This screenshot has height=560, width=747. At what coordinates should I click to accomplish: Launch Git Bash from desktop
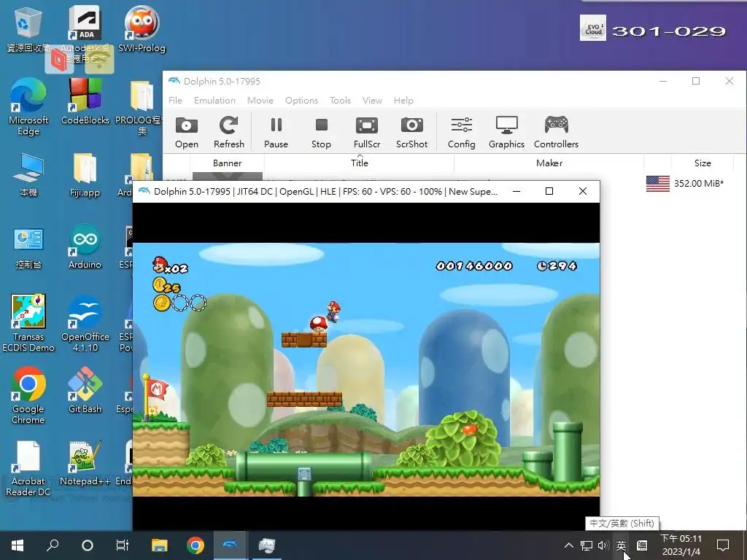85,390
